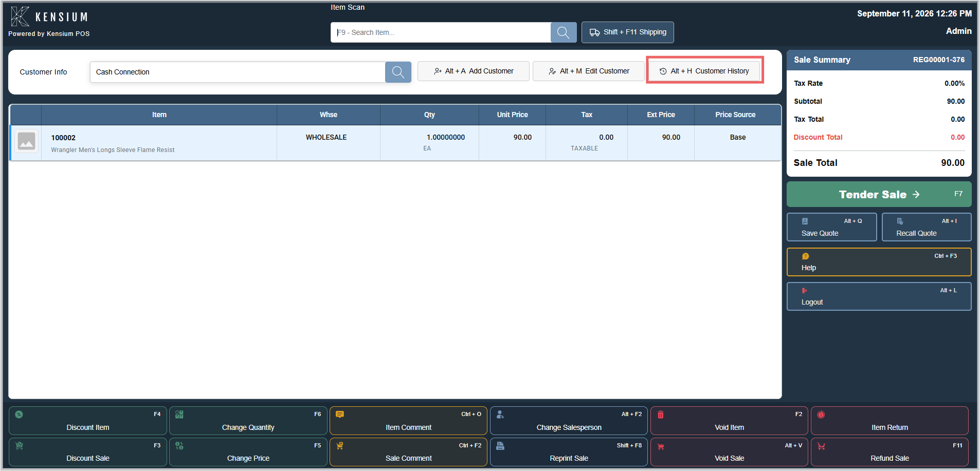The height and width of the screenshot is (471, 980).
Task: Click the item search magnifier icon
Action: [x=563, y=32]
